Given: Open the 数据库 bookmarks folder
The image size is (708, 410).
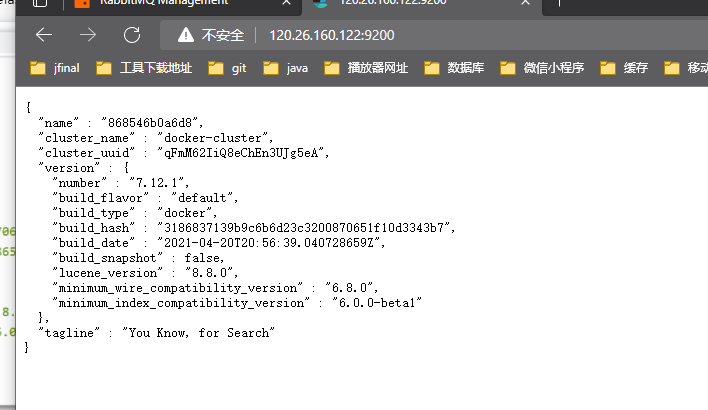Looking at the screenshot, I should (x=454, y=68).
